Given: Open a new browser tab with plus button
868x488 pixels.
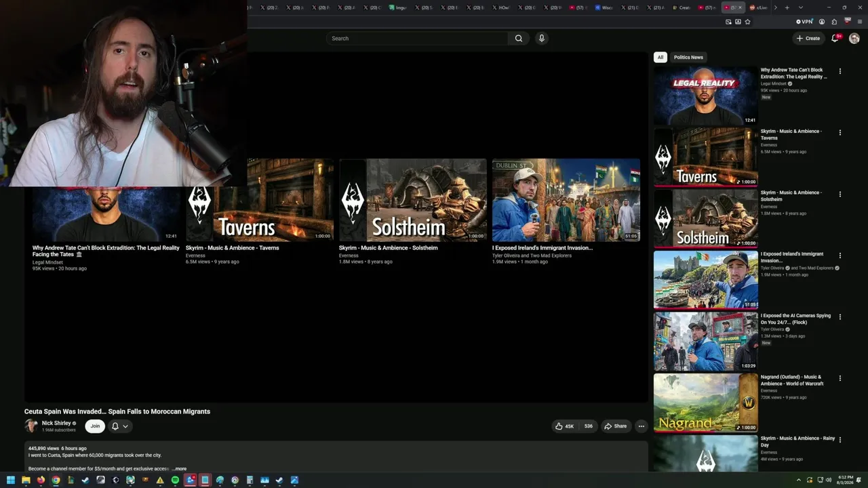Looking at the screenshot, I should point(787,7).
